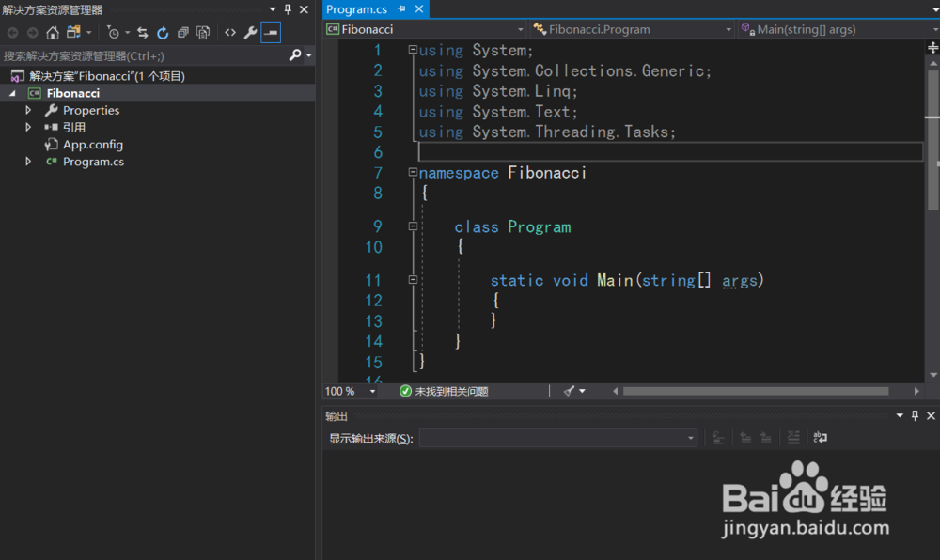
Task: Select the Program.cs editor tab
Action: coord(356,9)
